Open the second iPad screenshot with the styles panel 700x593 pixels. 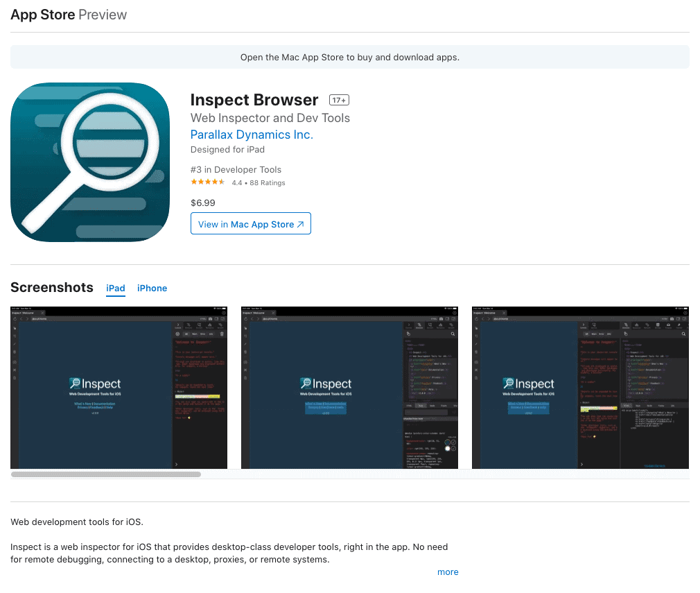click(x=349, y=388)
